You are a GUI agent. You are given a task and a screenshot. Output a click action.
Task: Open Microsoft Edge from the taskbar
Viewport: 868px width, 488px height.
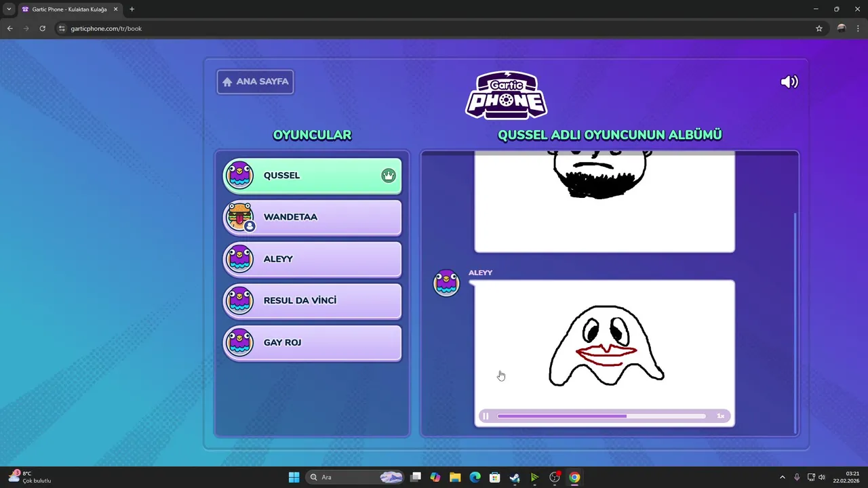(x=475, y=477)
